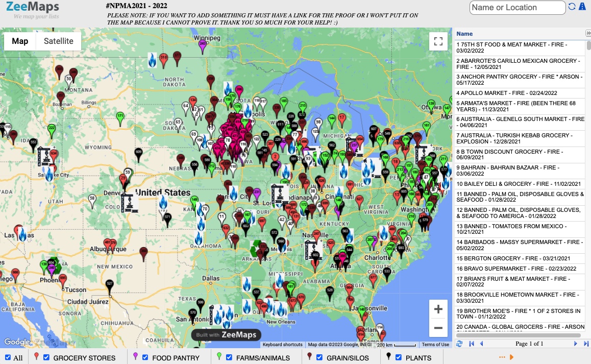The image size is (591, 364).
Task: Go to the next page of entries
Action: point(575,344)
